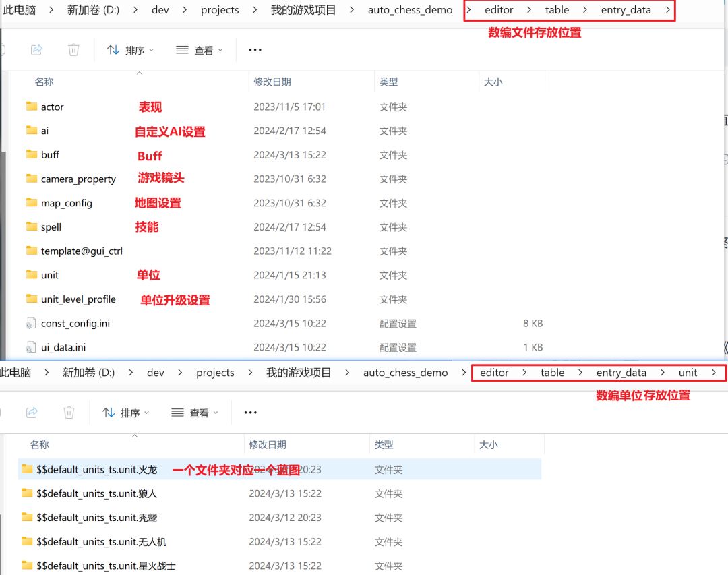
Task: Expand chevron after unit in lower address bar
Action: pos(714,373)
